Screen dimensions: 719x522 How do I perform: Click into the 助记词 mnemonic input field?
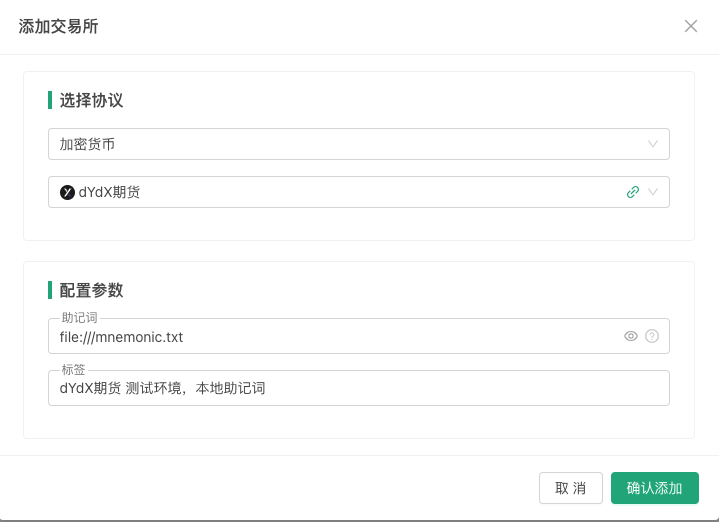pos(330,337)
